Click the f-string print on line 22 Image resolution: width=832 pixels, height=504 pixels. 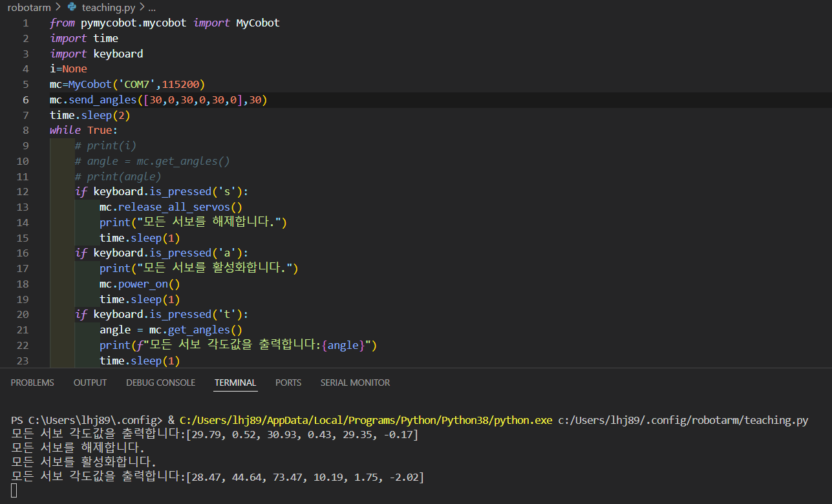pyautogui.click(x=238, y=345)
